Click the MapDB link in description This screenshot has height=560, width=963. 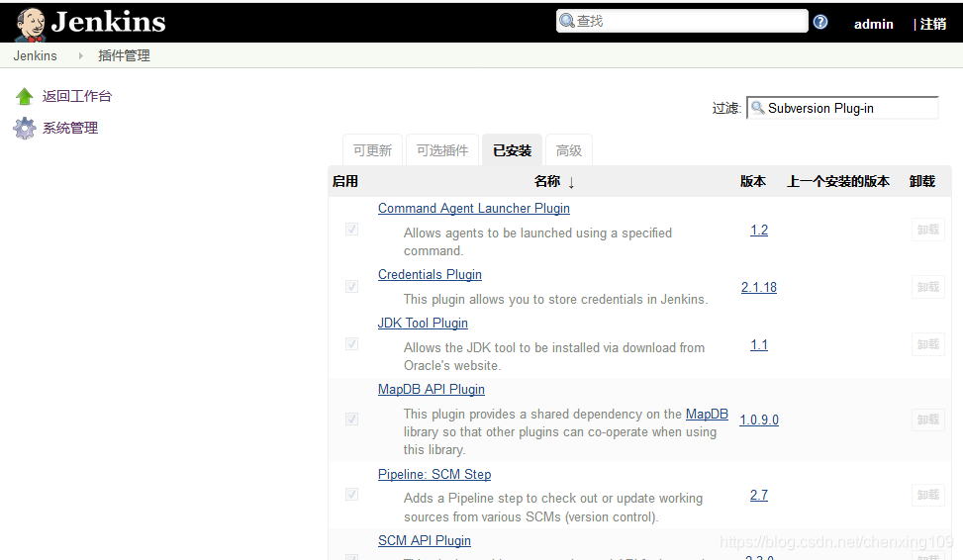tap(707, 414)
